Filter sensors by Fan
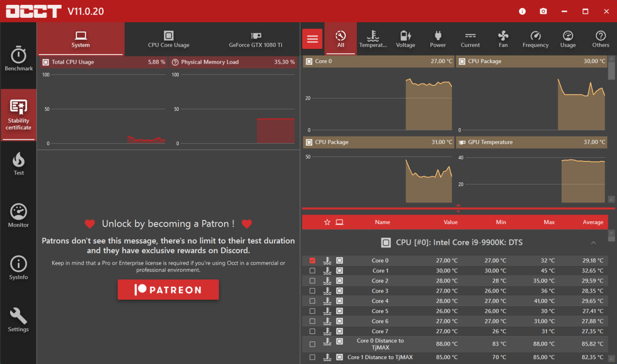Image resolution: width=617 pixels, height=364 pixels. [x=503, y=39]
